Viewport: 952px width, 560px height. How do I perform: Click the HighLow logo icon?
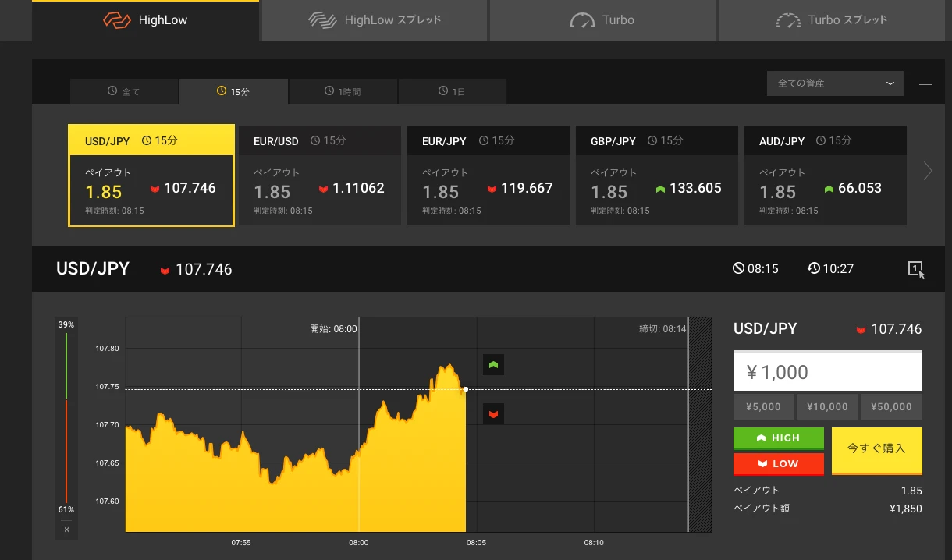[x=117, y=20]
